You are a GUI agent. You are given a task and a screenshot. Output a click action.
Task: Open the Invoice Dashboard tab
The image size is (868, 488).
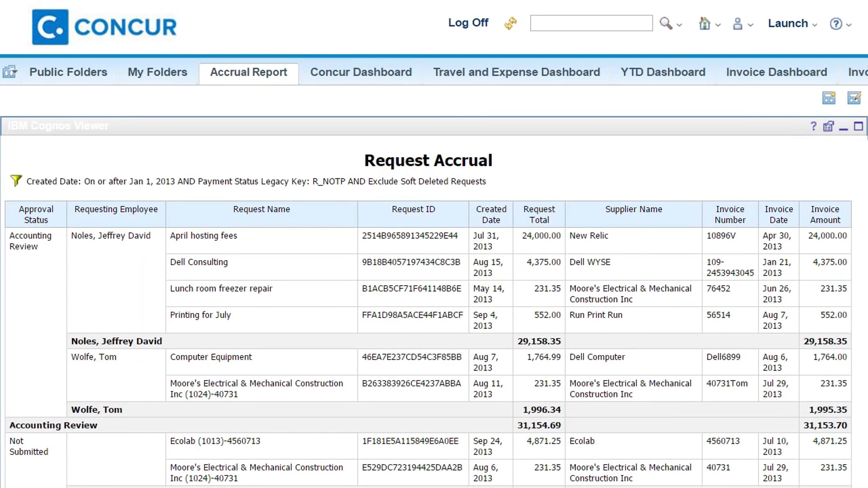776,72
